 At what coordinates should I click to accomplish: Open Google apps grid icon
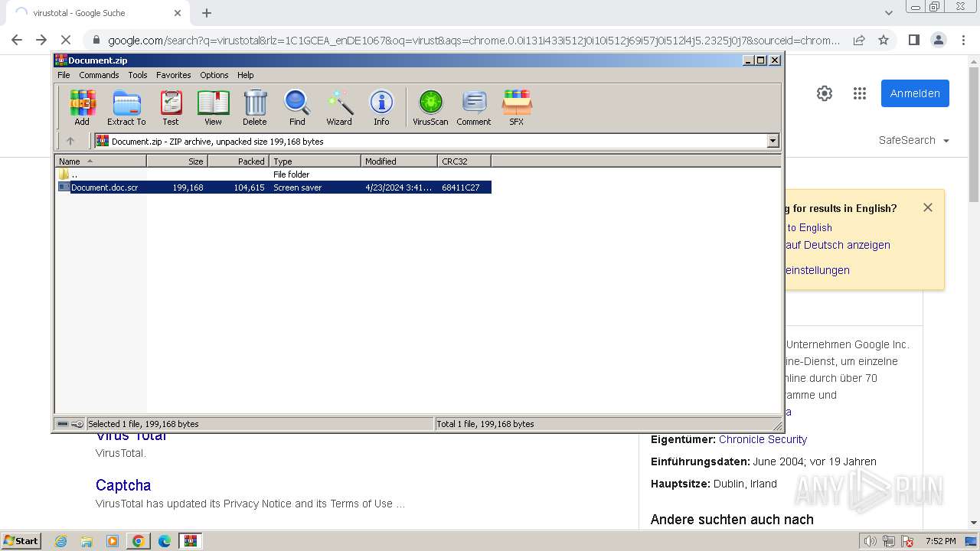pos(860,93)
